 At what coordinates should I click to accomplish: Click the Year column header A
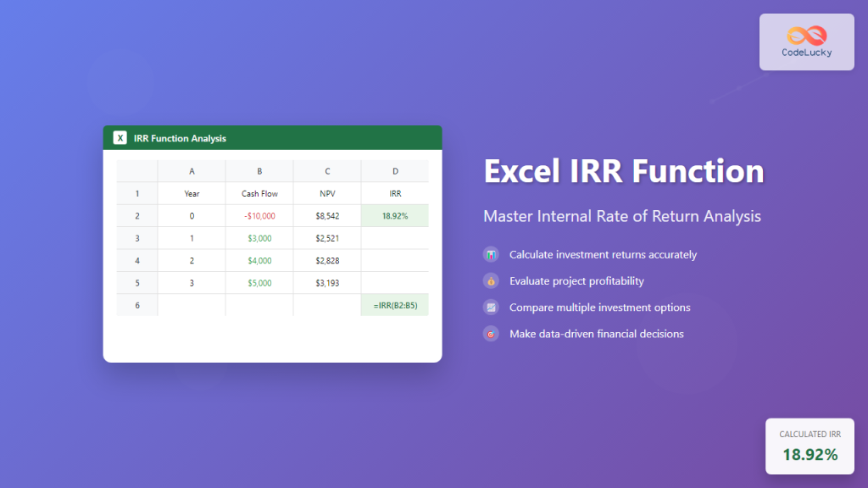(191, 170)
